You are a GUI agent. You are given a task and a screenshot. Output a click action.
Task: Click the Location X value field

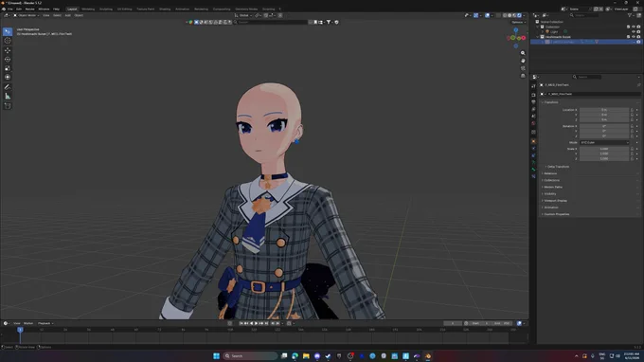pos(604,110)
